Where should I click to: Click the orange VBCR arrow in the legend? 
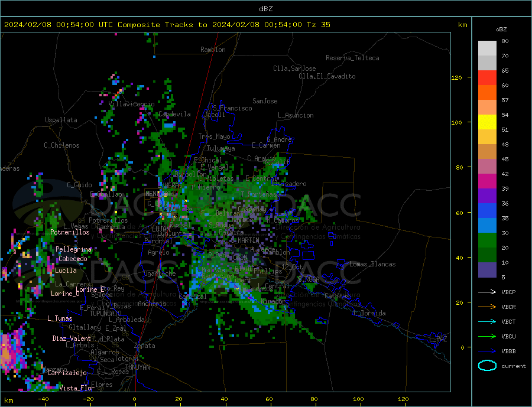tap(487, 307)
